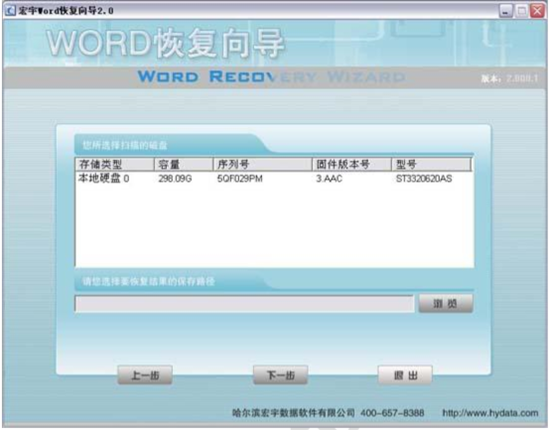
Task: Click the 浏览 browse button
Action: click(445, 303)
